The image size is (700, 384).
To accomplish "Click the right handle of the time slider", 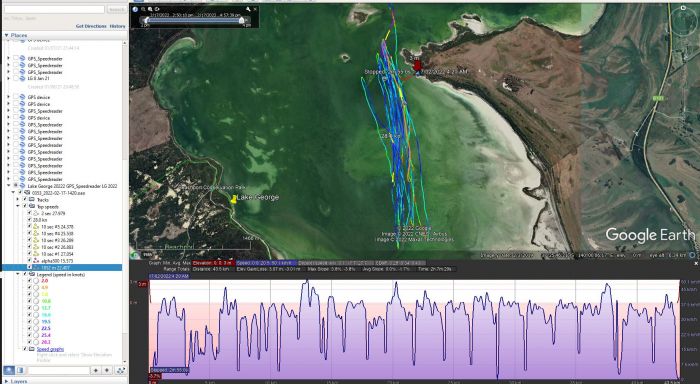I will tap(242, 20).
